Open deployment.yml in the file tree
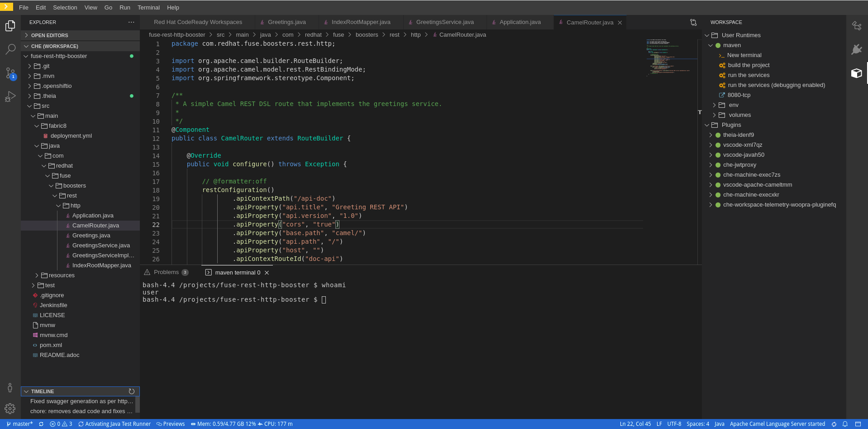 tap(71, 136)
